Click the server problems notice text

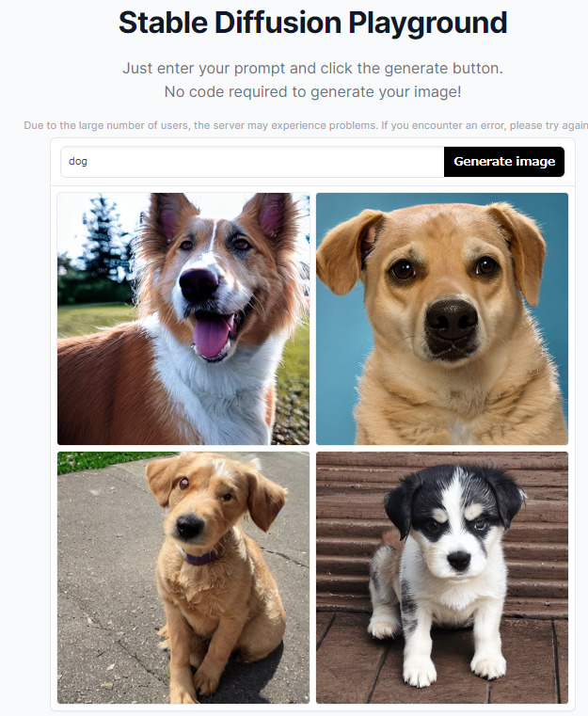306,125
